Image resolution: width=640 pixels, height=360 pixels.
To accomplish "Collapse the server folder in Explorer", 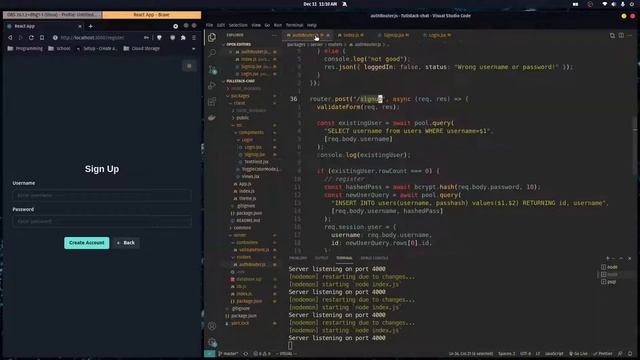I will click(x=240, y=235).
